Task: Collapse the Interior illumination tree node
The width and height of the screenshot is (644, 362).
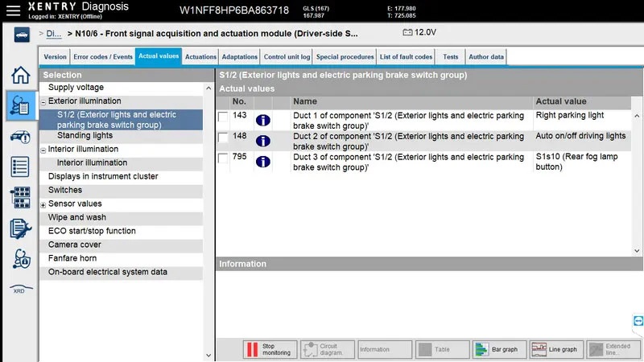Action: coord(43,150)
